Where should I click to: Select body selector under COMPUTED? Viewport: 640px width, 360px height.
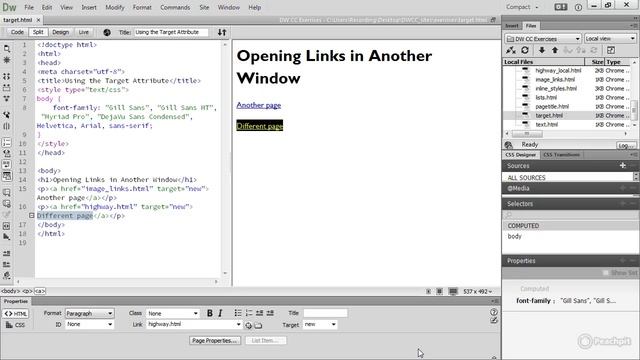click(514, 236)
